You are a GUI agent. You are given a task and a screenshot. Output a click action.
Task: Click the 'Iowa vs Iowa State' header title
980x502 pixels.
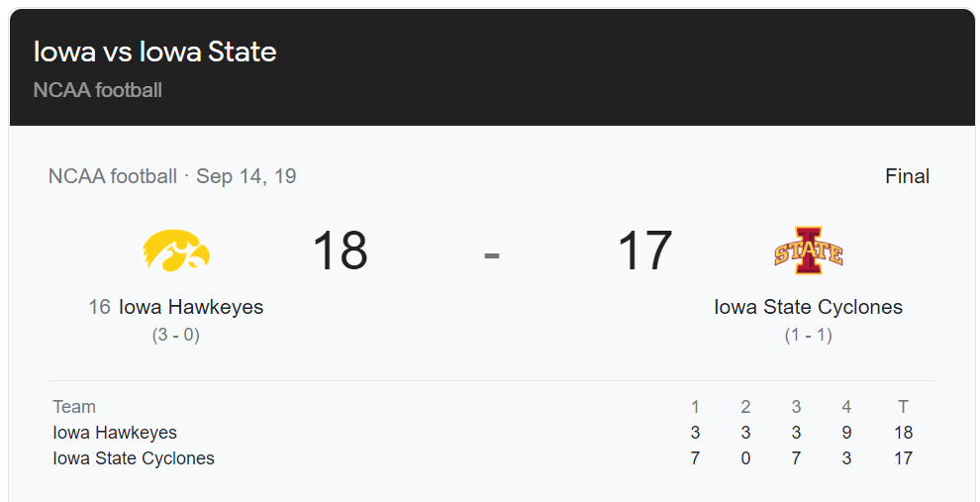(154, 51)
